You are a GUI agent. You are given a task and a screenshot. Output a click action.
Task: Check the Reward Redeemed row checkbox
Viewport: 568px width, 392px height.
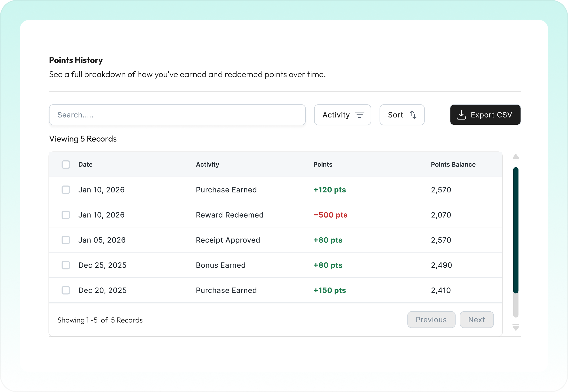66,215
